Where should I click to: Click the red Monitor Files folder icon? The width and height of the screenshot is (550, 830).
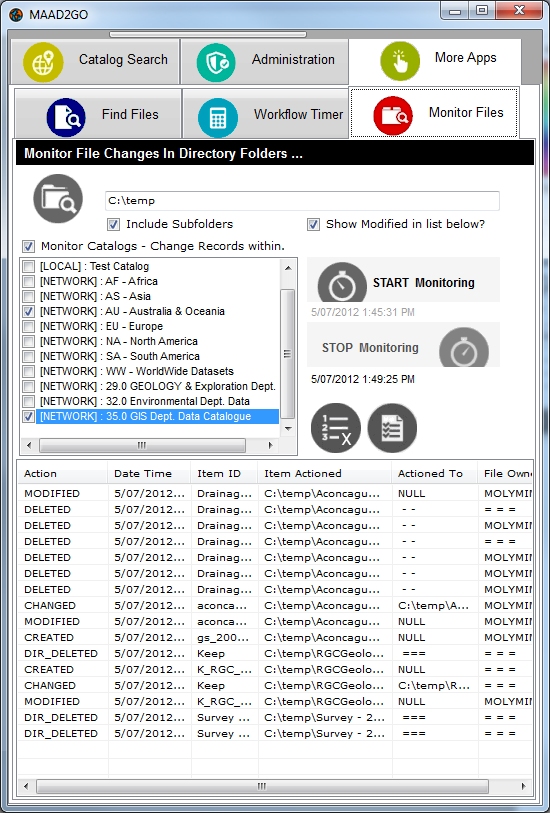click(393, 115)
